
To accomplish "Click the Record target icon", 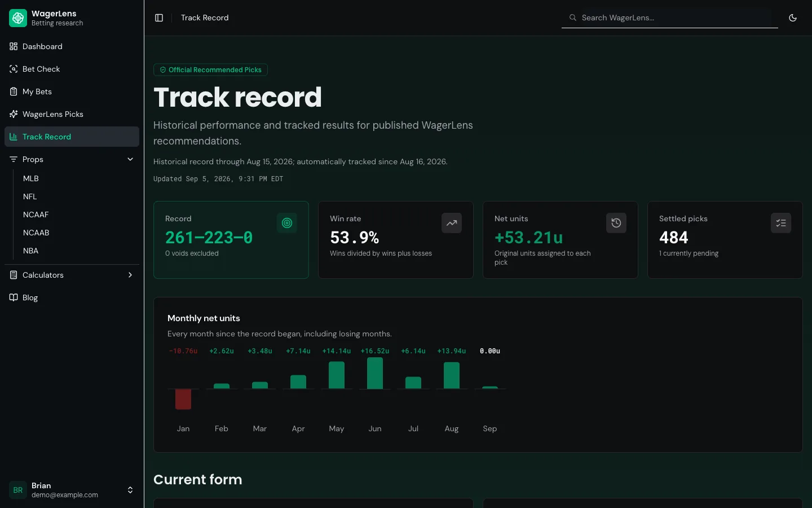I will [287, 223].
